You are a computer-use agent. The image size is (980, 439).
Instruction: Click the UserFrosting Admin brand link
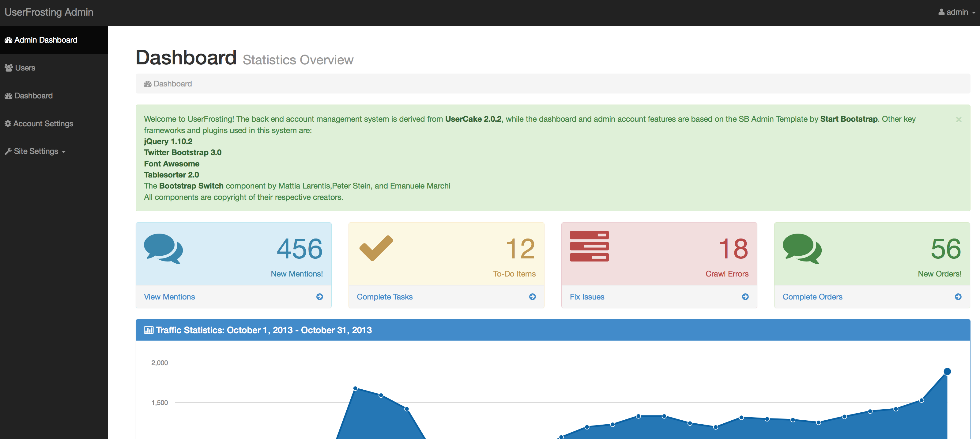pyautogui.click(x=49, y=12)
